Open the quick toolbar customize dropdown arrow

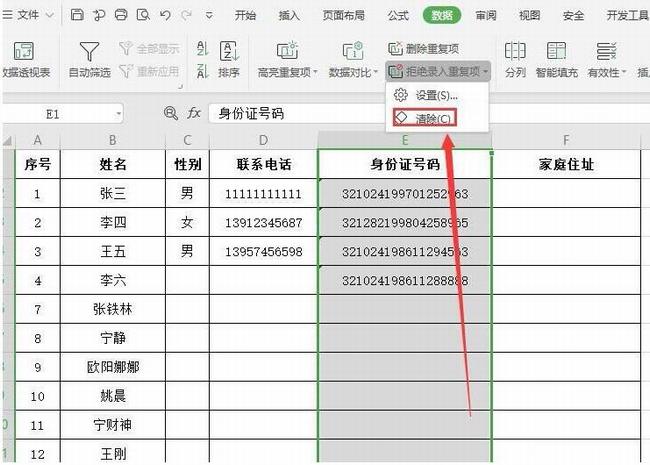point(209,16)
